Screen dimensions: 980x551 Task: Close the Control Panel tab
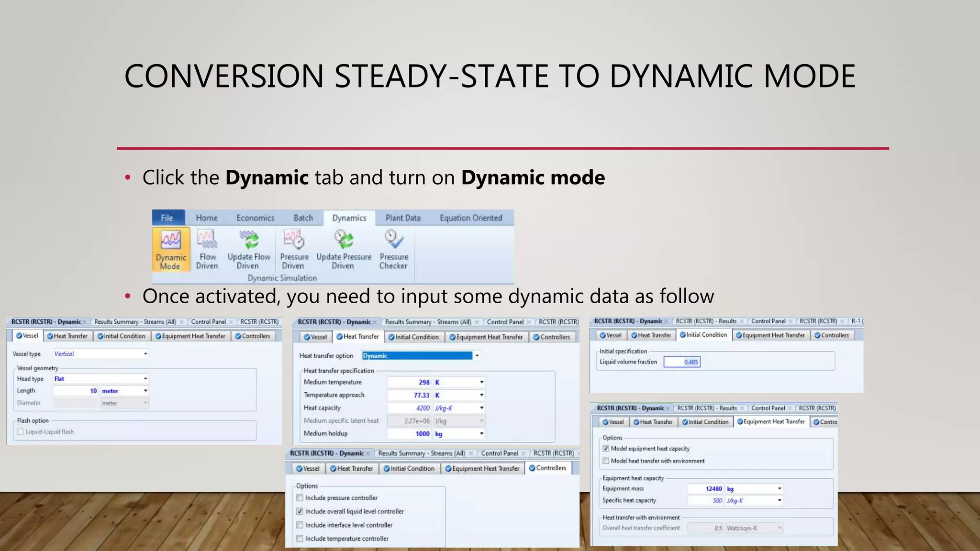click(x=231, y=322)
